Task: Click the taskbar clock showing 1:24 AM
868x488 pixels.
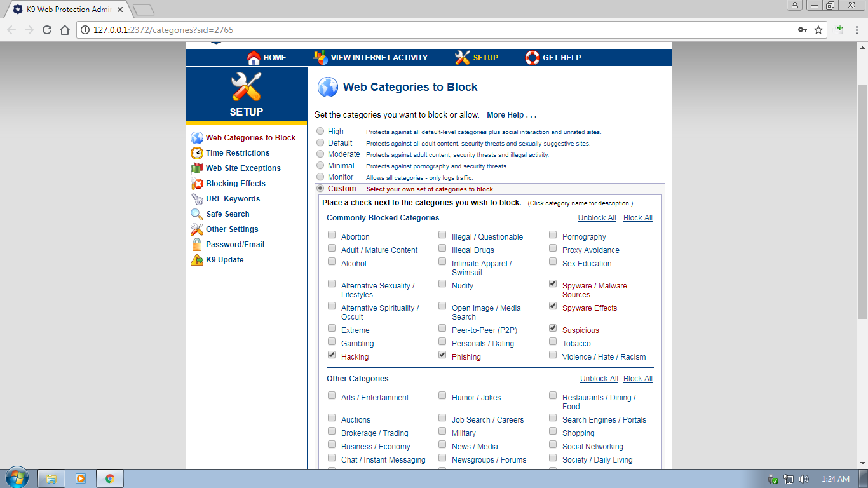Action: [x=835, y=479]
